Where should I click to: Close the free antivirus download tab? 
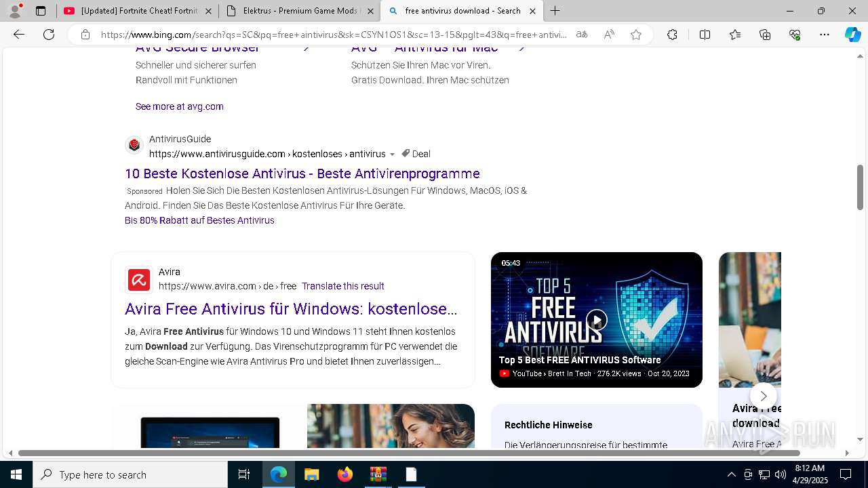point(532,11)
